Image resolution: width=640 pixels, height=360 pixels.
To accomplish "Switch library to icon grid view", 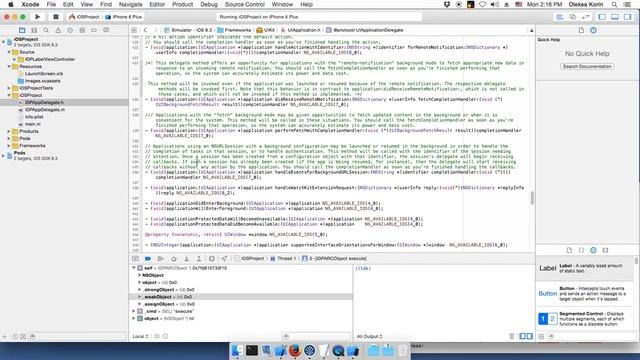I will point(541,336).
